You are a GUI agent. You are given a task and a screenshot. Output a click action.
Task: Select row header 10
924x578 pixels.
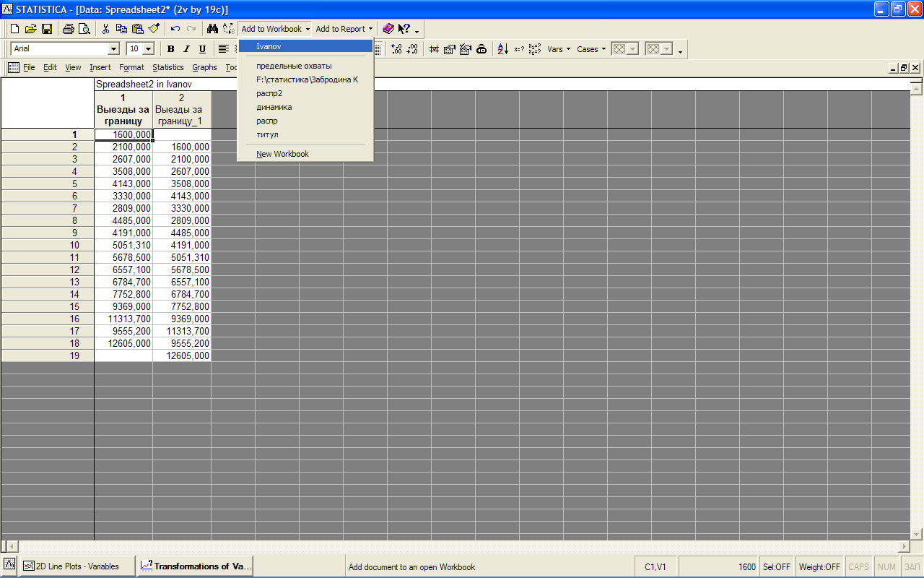pyautogui.click(x=48, y=245)
